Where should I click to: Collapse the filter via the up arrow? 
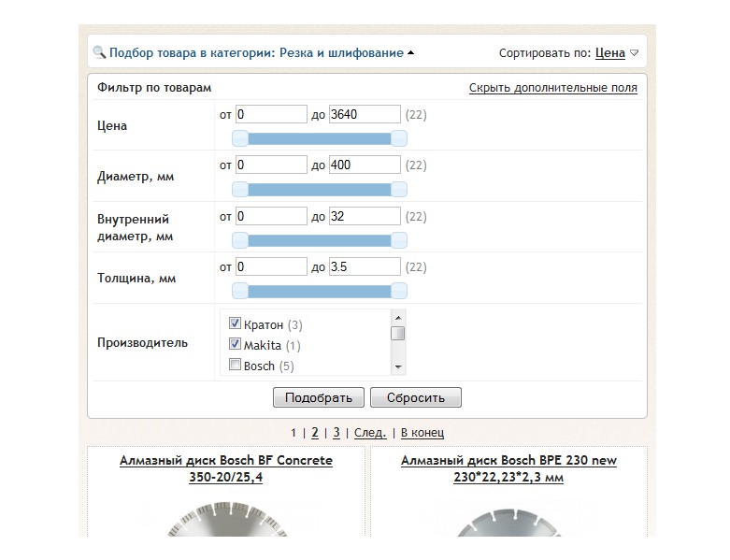click(411, 53)
